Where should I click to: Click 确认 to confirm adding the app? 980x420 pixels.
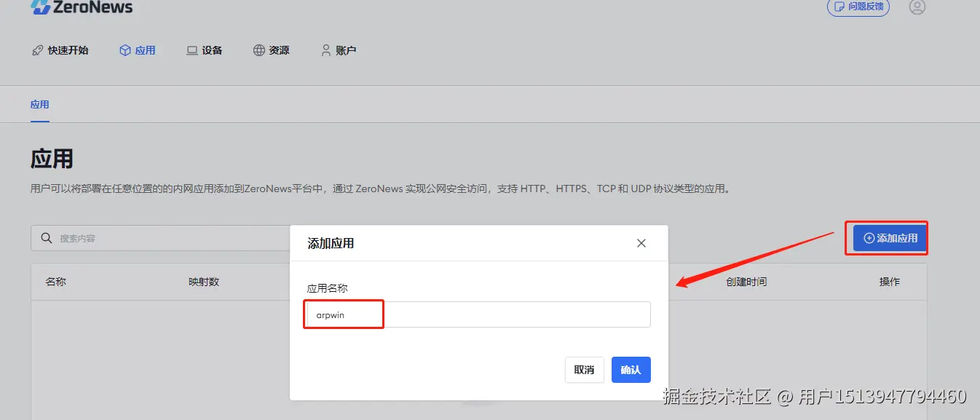point(631,370)
